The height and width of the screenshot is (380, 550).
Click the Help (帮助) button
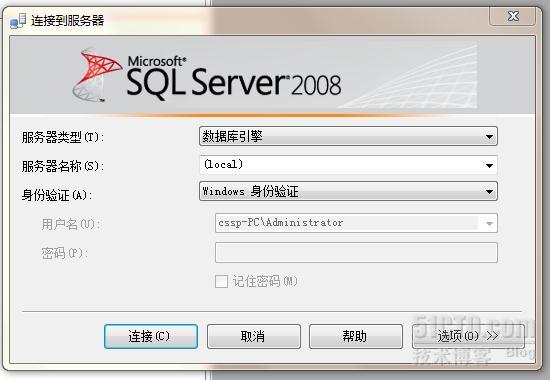(356, 336)
